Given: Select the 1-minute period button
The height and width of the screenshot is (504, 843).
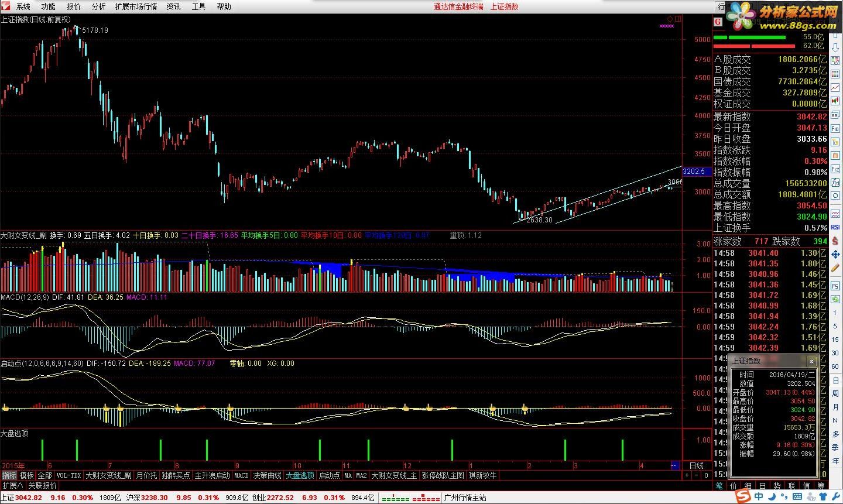Looking at the screenshot, I should (835, 313).
